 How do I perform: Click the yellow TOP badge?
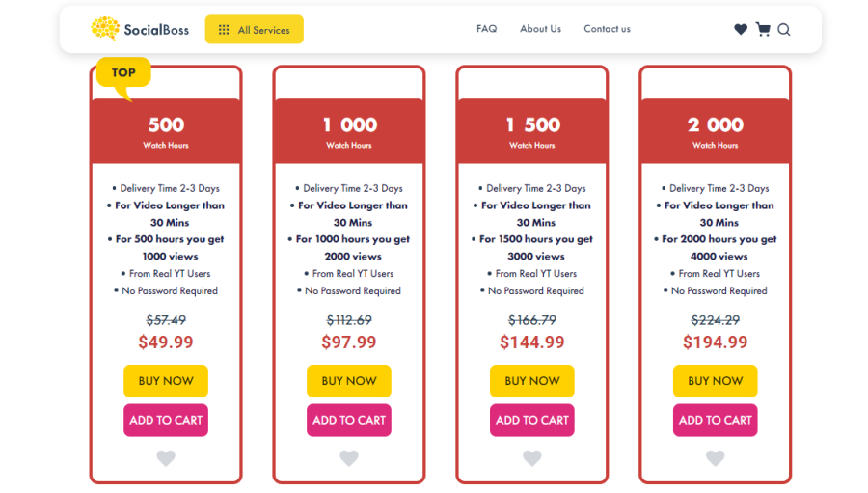coord(123,72)
